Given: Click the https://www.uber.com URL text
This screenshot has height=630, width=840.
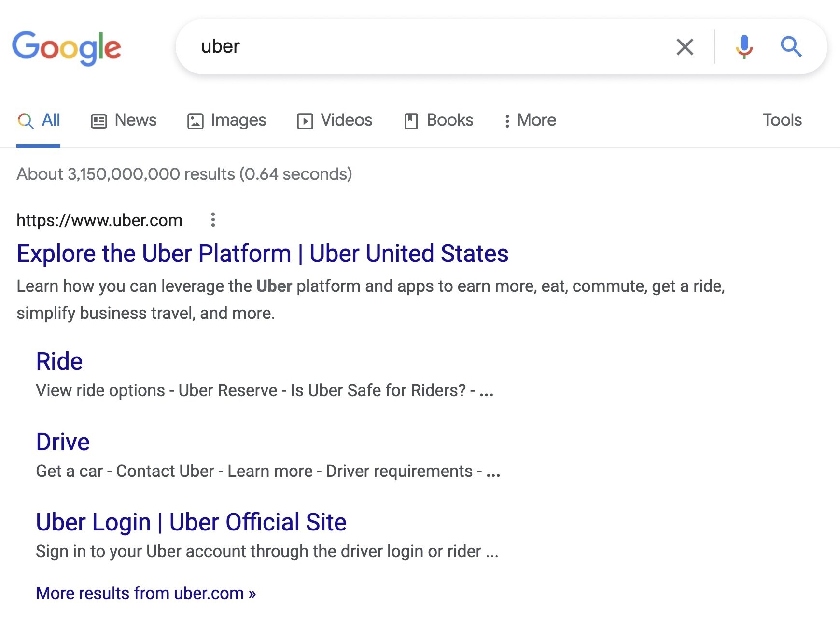Looking at the screenshot, I should coord(99,220).
